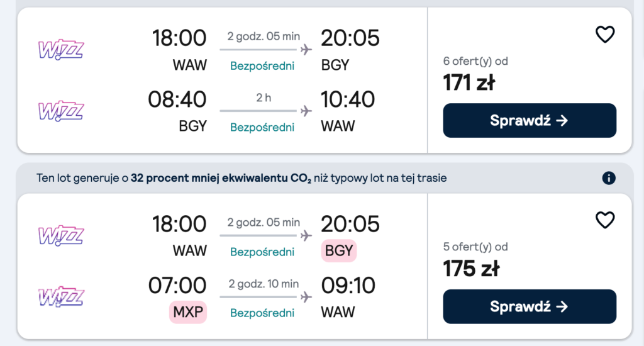Click the 32 procent mniej CO₂ banner text
This screenshot has width=644, height=346.
(240, 178)
